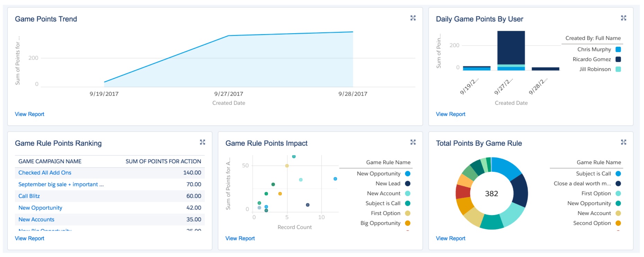The width and height of the screenshot is (644, 257).
Task: Open View Report under Daily Game Points By User
Action: 450,114
